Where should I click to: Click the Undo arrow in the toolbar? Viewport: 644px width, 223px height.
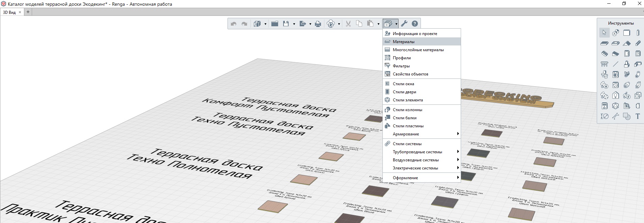234,24
